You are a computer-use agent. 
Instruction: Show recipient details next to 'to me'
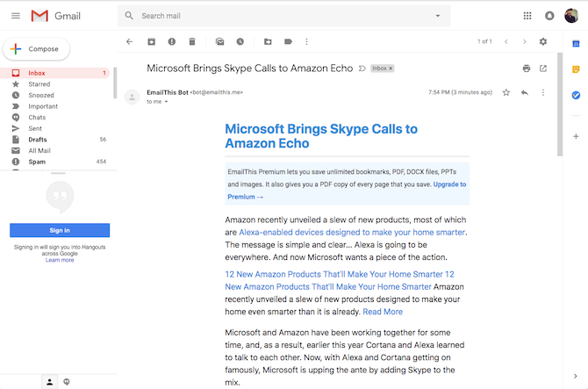[166, 102]
